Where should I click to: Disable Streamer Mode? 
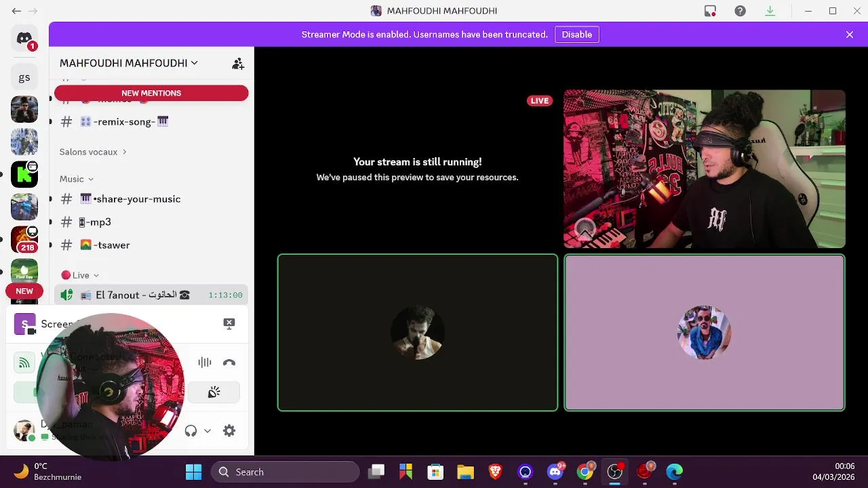tap(577, 35)
